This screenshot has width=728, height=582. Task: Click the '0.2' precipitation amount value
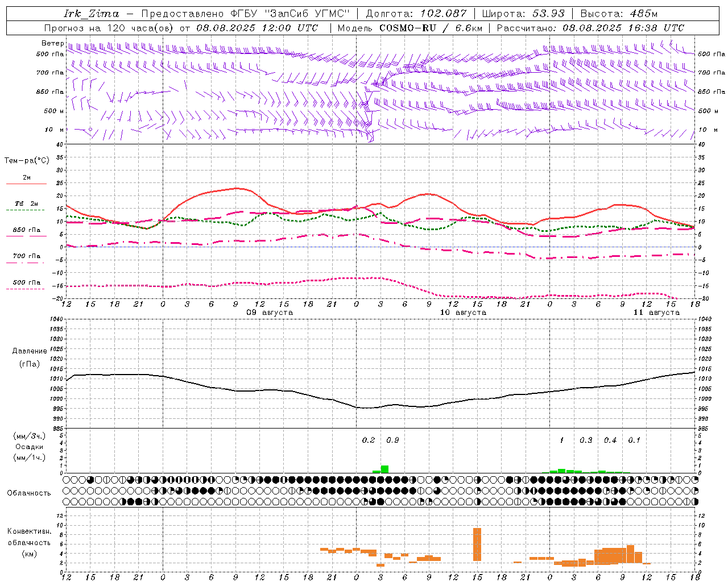(369, 440)
